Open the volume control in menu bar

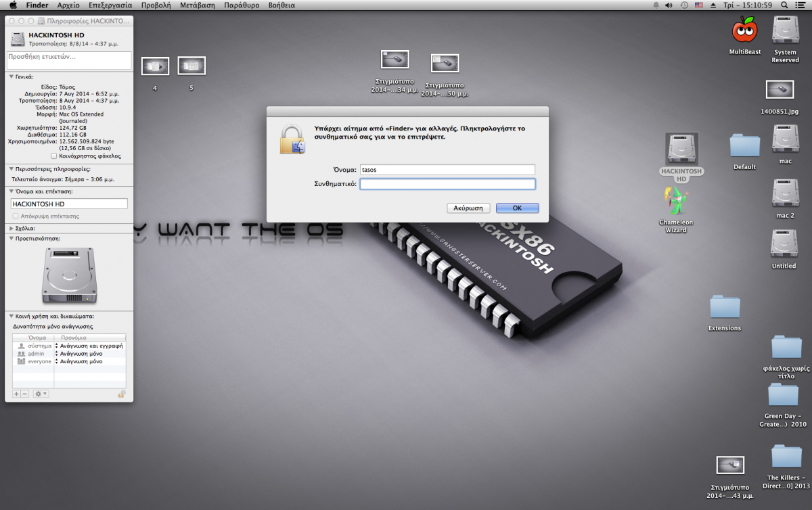click(x=669, y=5)
